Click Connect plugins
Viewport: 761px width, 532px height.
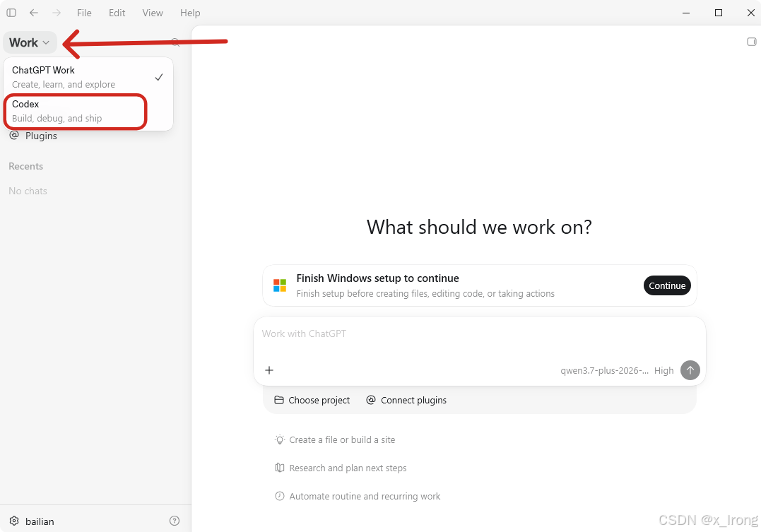[406, 400]
